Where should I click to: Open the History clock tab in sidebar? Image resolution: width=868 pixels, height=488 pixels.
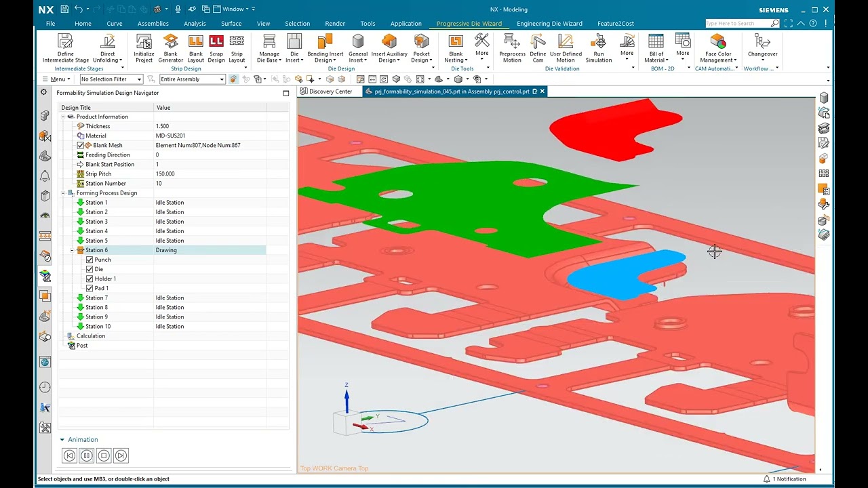[45, 387]
